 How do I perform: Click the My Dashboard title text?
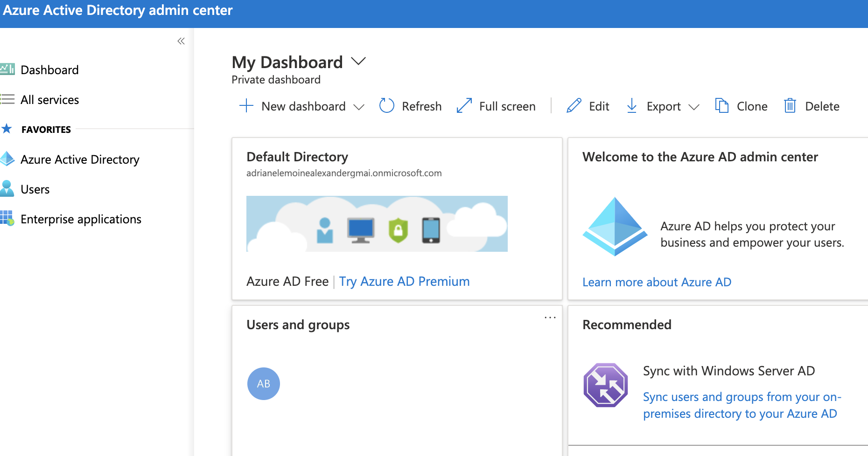coord(287,62)
